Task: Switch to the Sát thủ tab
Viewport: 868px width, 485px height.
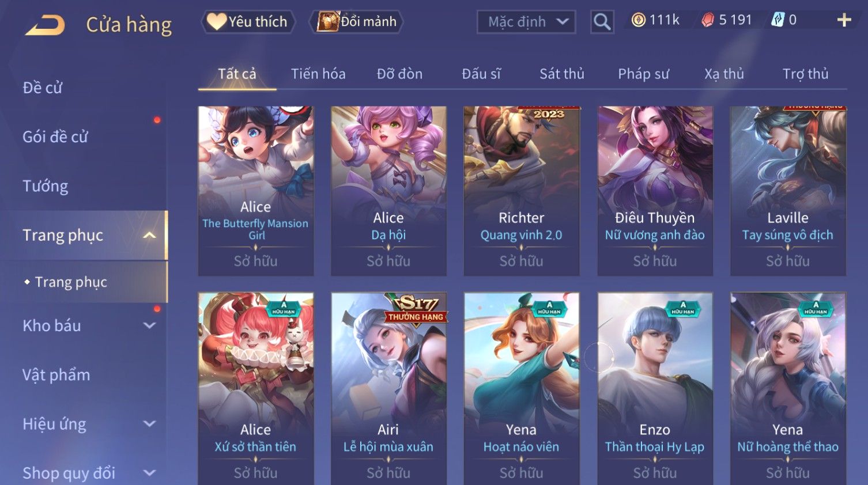Action: pyautogui.click(x=561, y=74)
